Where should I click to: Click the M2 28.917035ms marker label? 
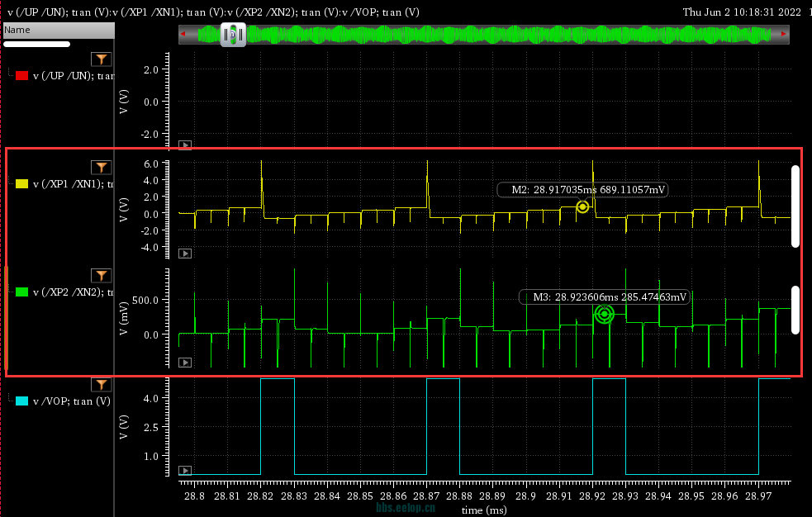tap(582, 190)
